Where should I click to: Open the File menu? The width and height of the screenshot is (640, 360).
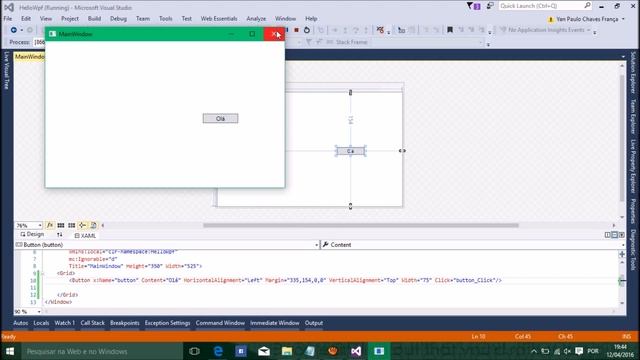8,19
